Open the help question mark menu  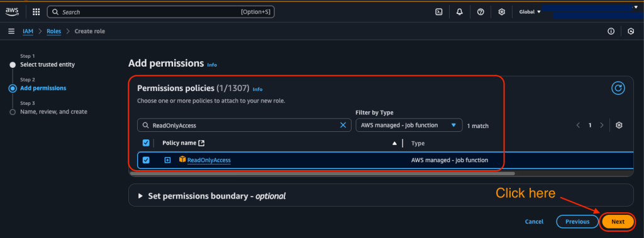480,12
